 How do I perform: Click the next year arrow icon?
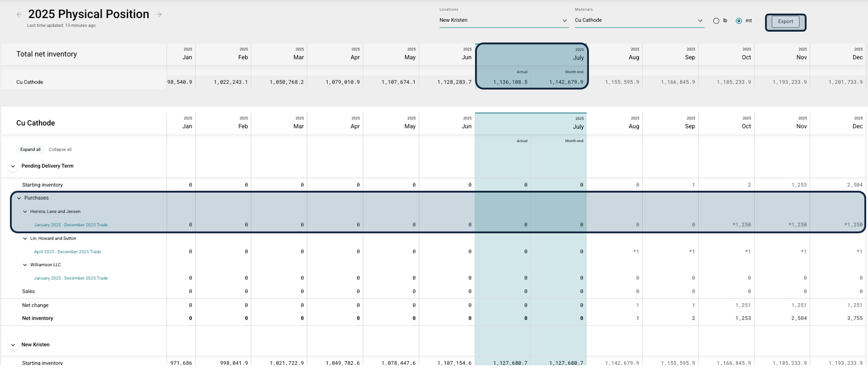[159, 14]
